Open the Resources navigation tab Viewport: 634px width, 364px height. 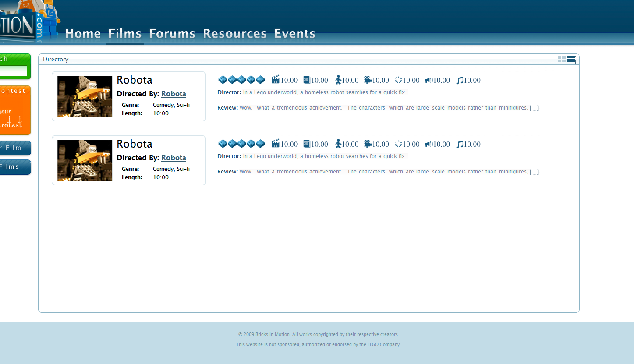(x=235, y=34)
